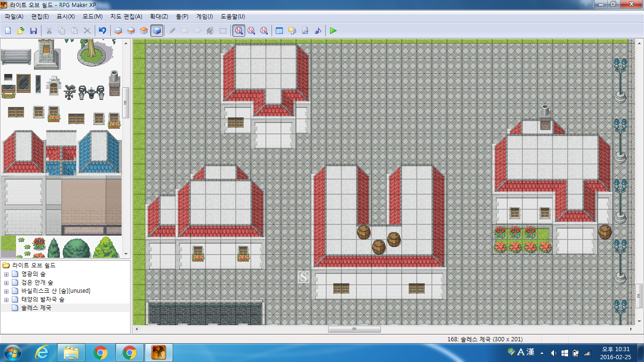Viewport: 644px width, 362px height.
Task: Open the Windows Start button
Action: pyautogui.click(x=13, y=353)
